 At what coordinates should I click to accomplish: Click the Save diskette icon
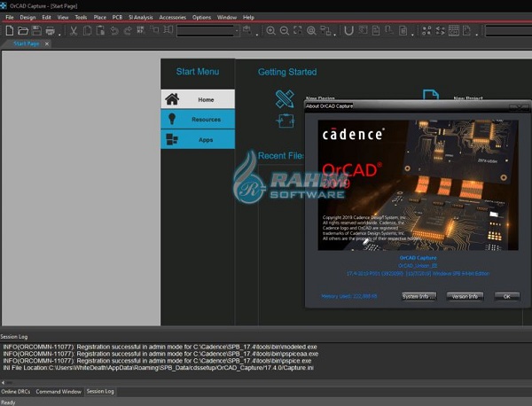point(36,30)
